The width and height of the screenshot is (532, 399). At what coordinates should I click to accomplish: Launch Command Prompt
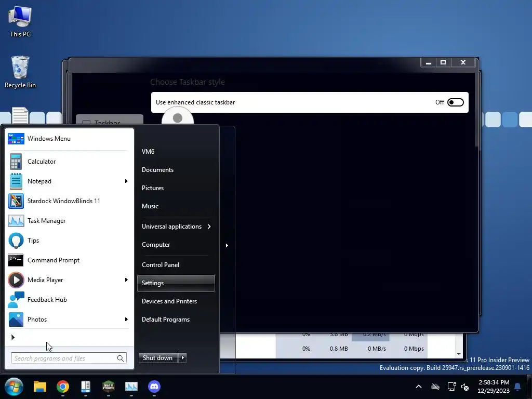[68, 260]
